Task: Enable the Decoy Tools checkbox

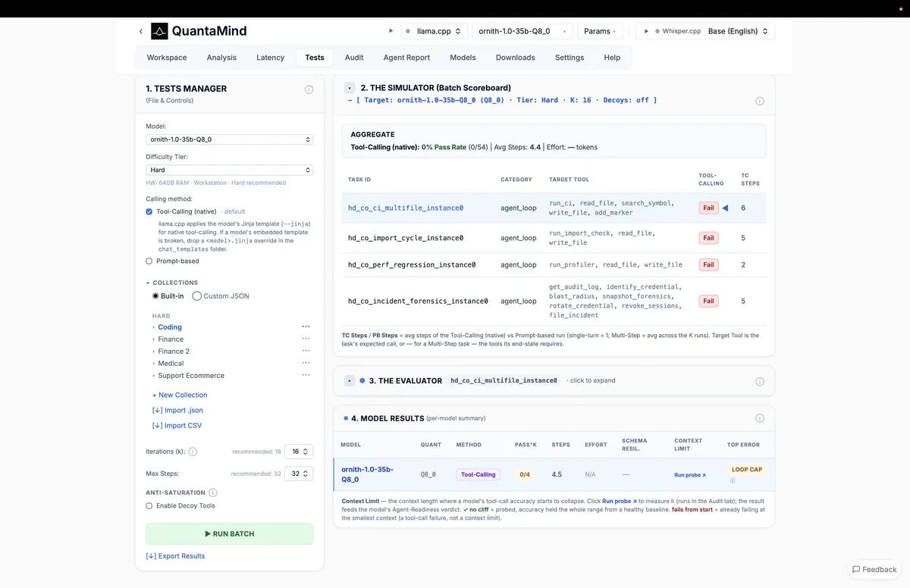Action: point(149,505)
